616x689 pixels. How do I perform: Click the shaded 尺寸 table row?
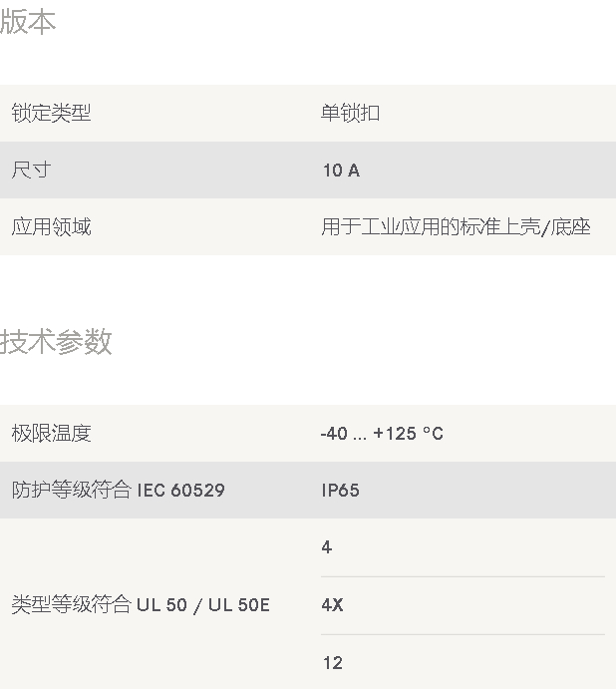[199, 171]
